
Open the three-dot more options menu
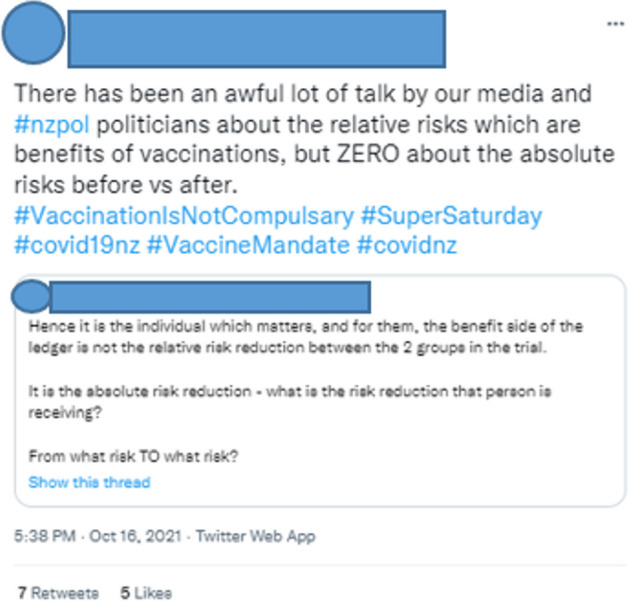pos(615,24)
